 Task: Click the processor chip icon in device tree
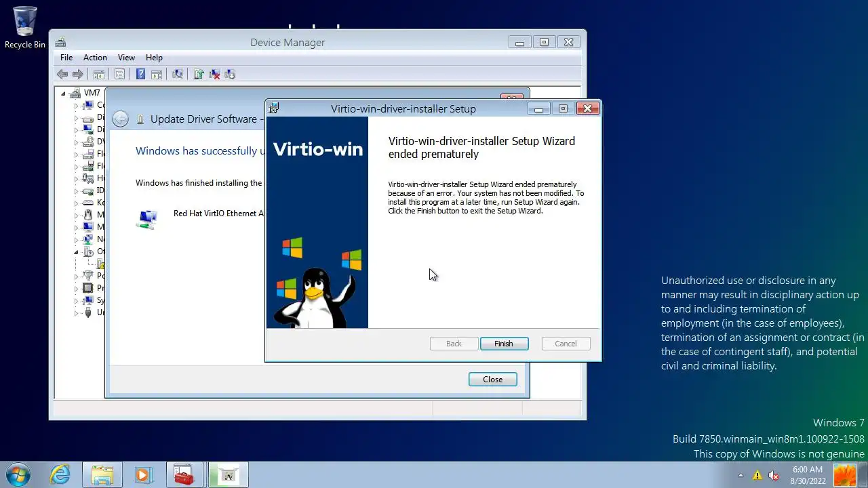(x=87, y=288)
